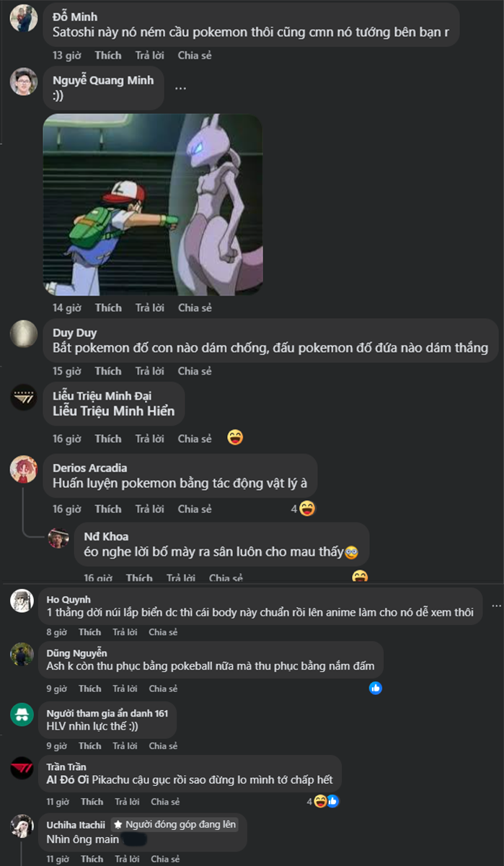
Task: View like reaction on Dũng Nguyễn's comment
Action: pyautogui.click(x=375, y=688)
